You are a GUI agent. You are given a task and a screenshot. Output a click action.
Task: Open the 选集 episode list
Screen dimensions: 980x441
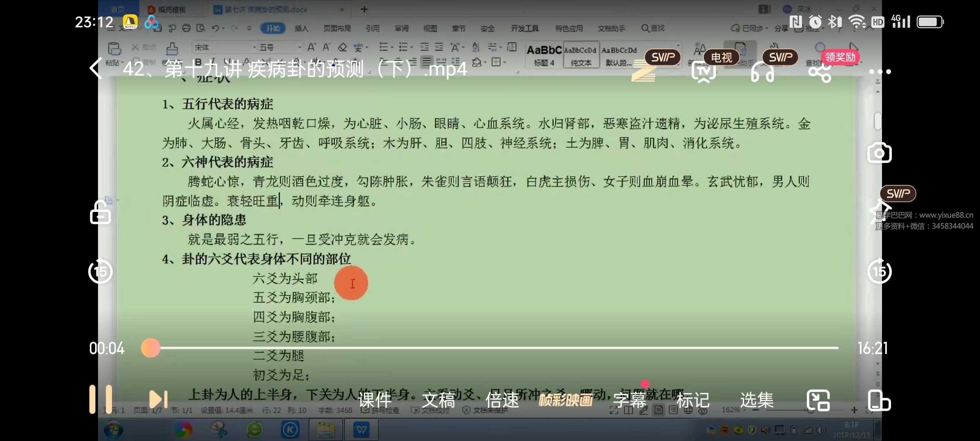pos(757,400)
